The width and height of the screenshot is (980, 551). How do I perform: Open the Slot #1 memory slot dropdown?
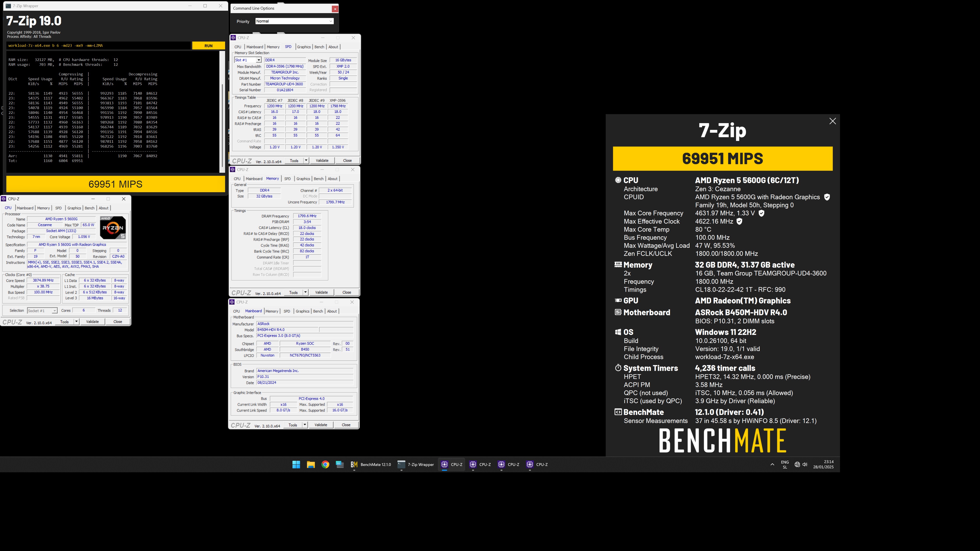click(248, 60)
